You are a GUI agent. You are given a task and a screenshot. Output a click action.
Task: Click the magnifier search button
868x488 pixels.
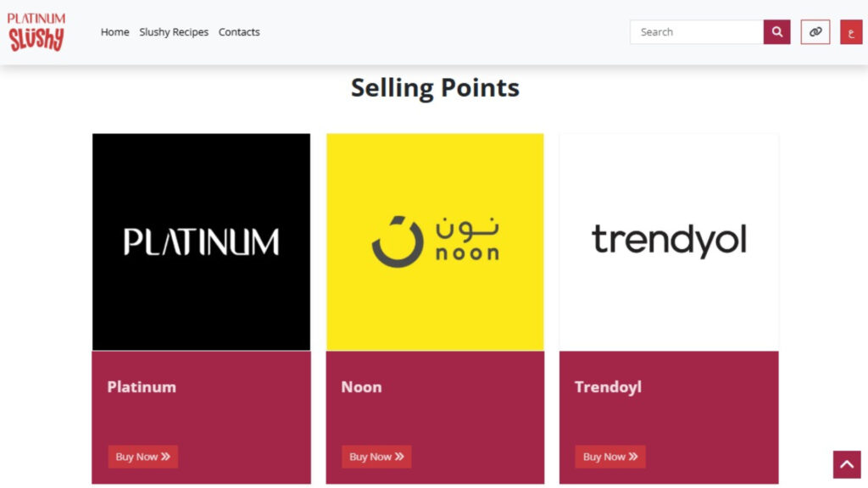click(776, 32)
